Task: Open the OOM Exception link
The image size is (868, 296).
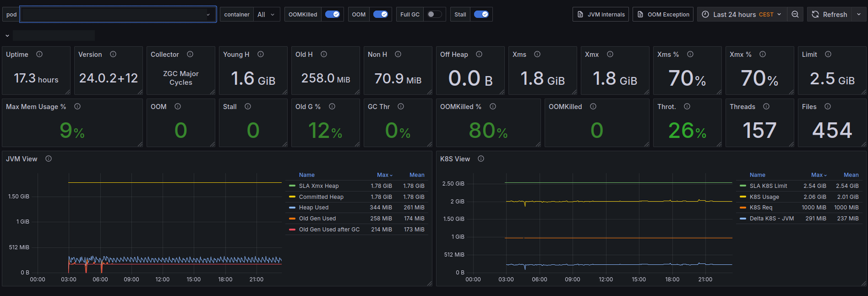Action: tap(663, 14)
